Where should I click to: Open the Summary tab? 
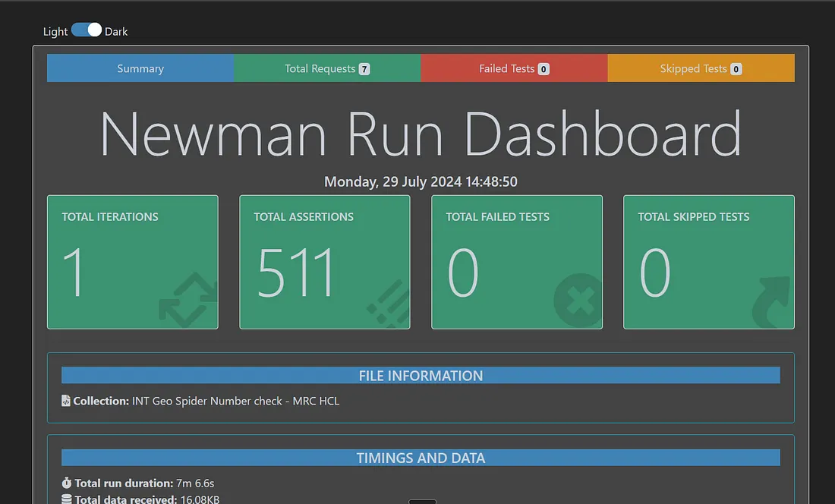(x=140, y=68)
